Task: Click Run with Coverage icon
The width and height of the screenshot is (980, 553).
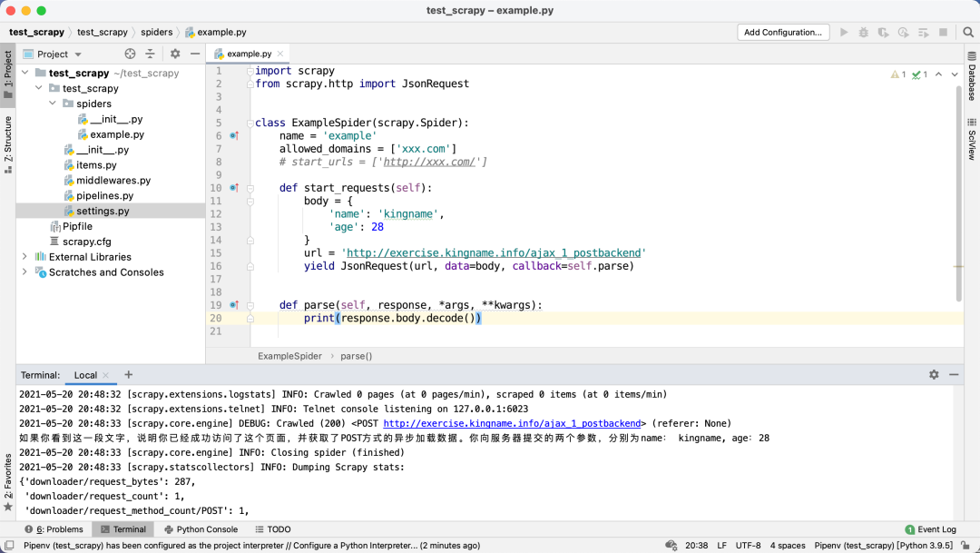Action: pyautogui.click(x=883, y=32)
